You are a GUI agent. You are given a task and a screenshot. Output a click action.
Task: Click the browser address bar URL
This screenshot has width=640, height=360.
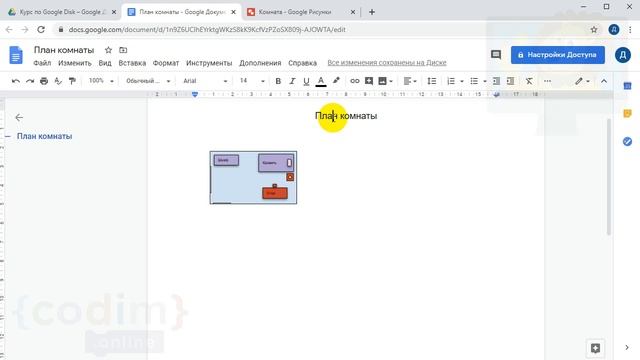coord(207,29)
